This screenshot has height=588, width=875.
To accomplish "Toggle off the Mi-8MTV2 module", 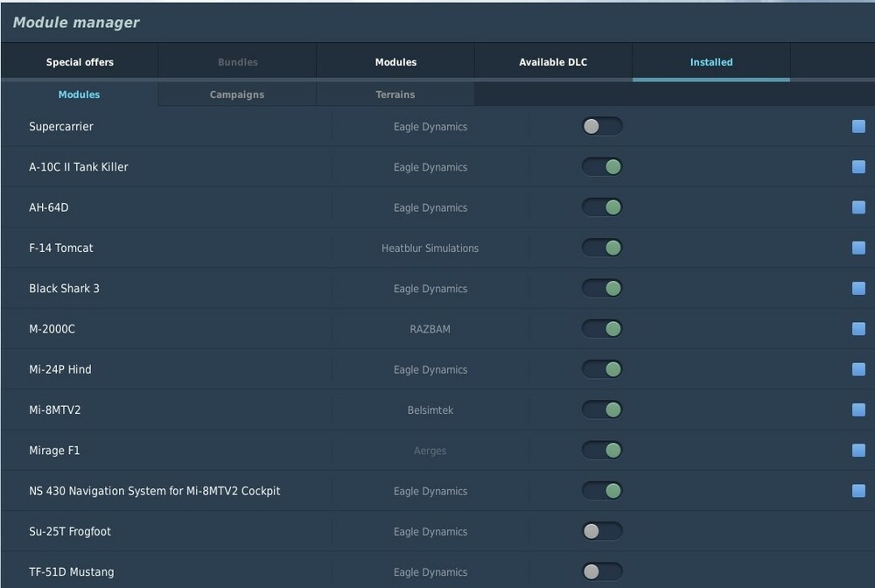I will pyautogui.click(x=602, y=409).
